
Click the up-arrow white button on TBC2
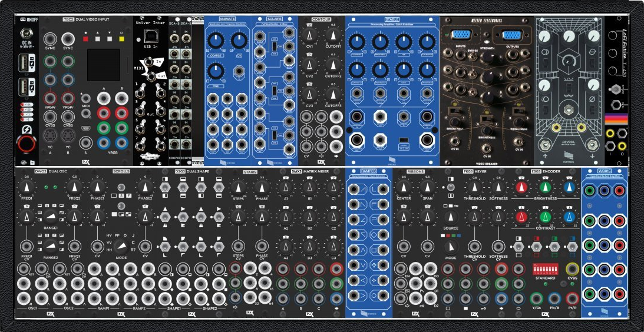(97, 39)
